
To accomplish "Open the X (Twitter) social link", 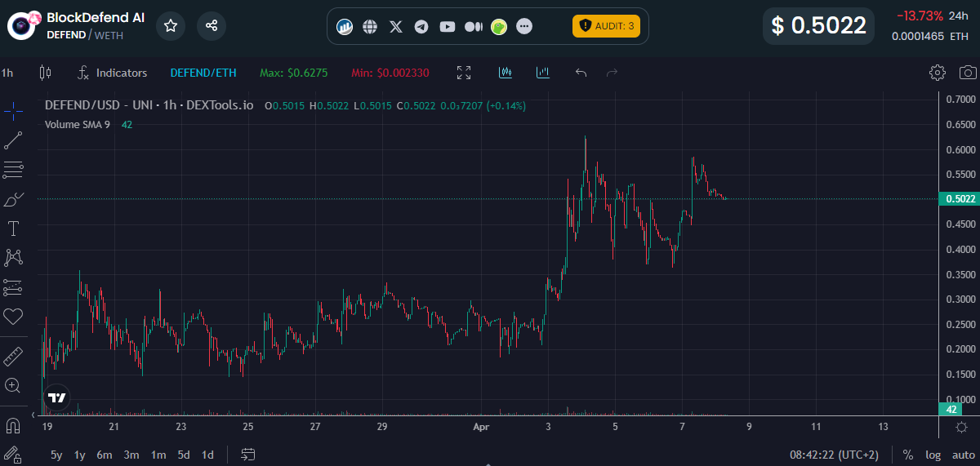I will coord(396,27).
